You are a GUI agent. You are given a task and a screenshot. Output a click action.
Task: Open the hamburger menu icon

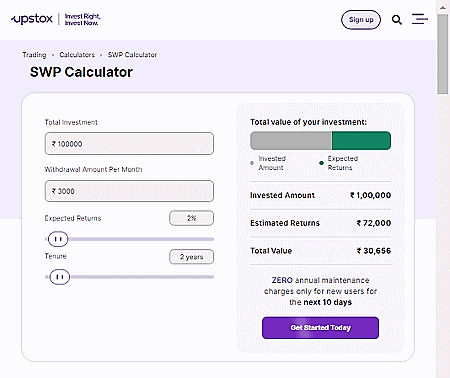tap(420, 19)
